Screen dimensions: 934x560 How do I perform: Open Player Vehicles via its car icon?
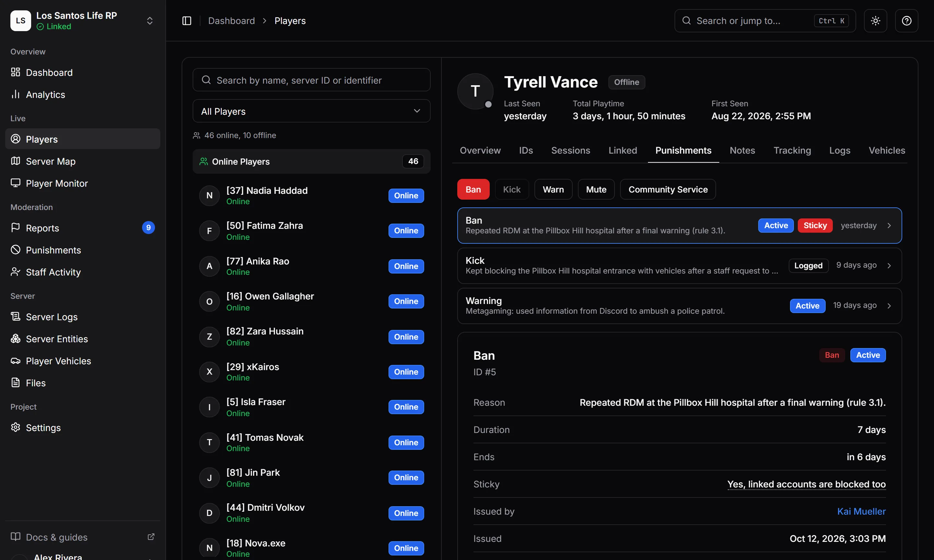pyautogui.click(x=16, y=361)
